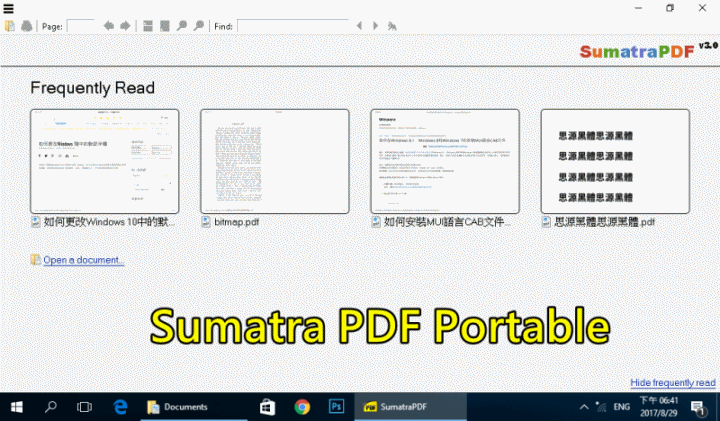Open Photoshop from the taskbar
Screen dimensions: 720x421
[x=337, y=407]
